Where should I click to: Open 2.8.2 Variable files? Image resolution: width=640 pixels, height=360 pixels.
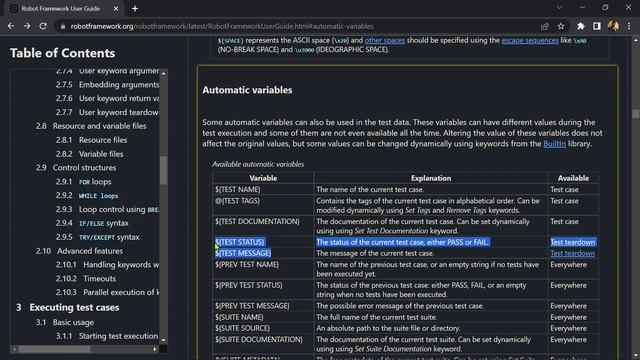[89, 154]
